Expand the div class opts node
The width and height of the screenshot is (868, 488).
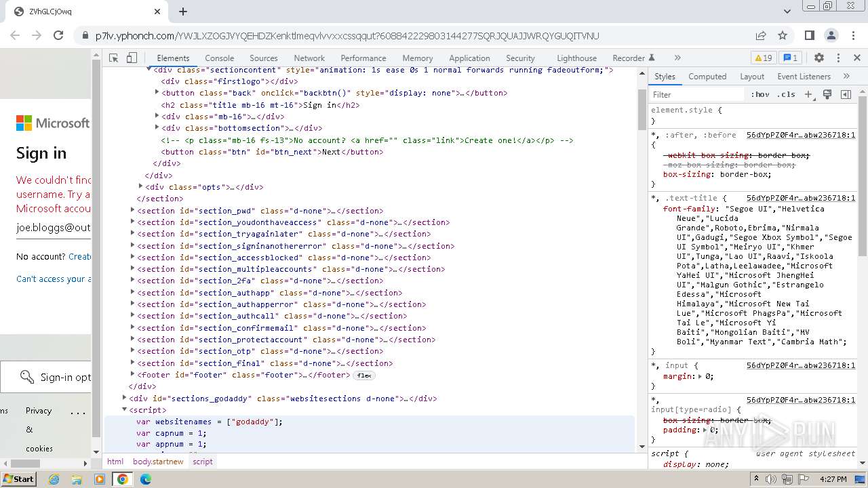click(141, 186)
